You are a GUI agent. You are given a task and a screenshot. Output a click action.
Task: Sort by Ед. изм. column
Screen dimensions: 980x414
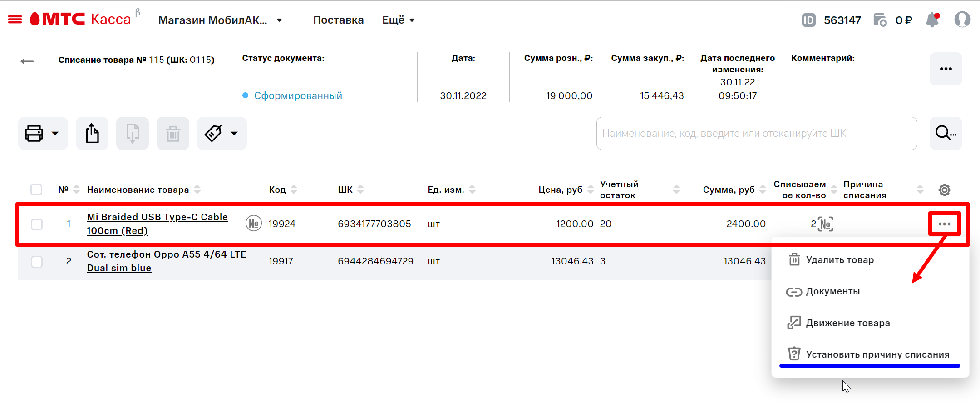[x=472, y=190]
